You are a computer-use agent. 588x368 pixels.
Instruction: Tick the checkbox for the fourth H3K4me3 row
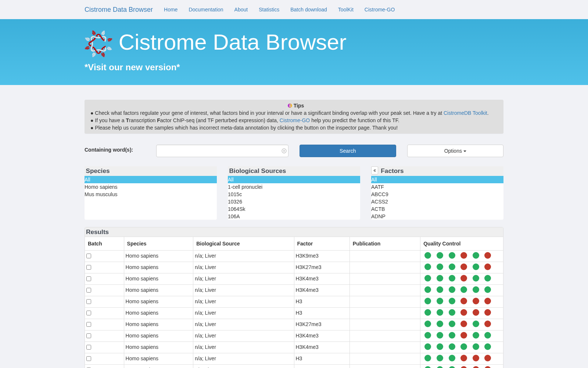coord(89,347)
